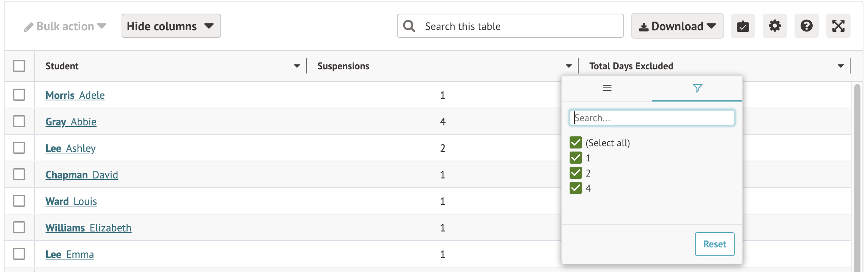Uncheck the (Select all) filter checkbox

(x=576, y=143)
